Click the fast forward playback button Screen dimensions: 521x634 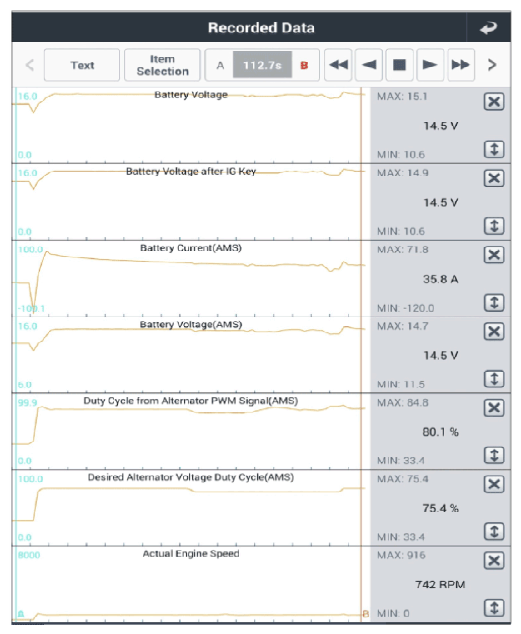tap(461, 65)
